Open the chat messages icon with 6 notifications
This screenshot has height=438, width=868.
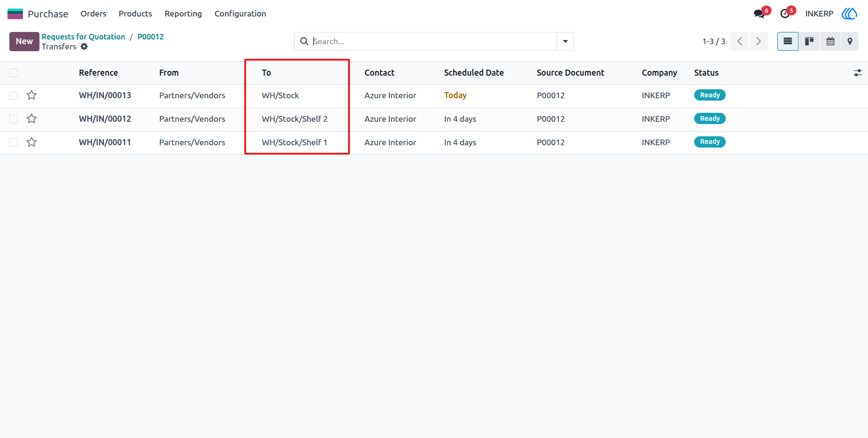coord(759,14)
